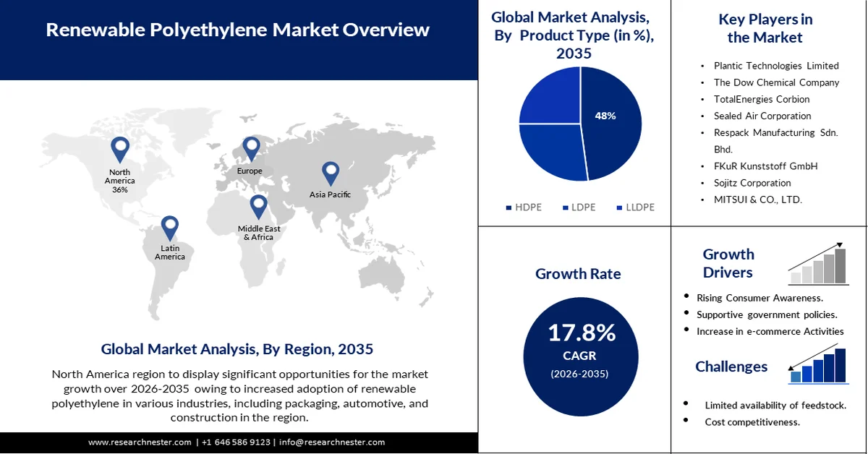This screenshot has height=454, width=868.
Task: Toggle the LDPE legend entry
Action: [x=579, y=207]
